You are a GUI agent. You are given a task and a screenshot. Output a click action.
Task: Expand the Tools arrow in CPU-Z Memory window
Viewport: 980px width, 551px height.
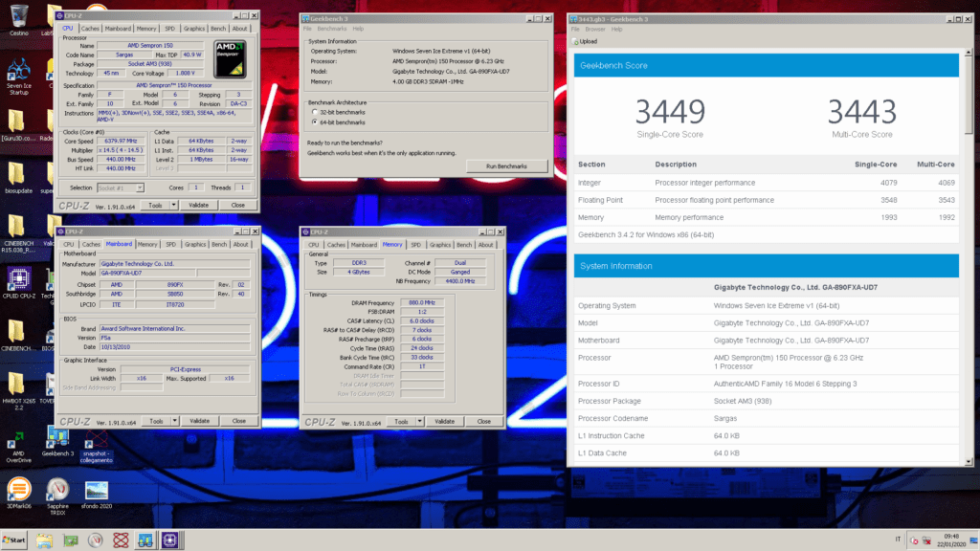click(x=420, y=422)
